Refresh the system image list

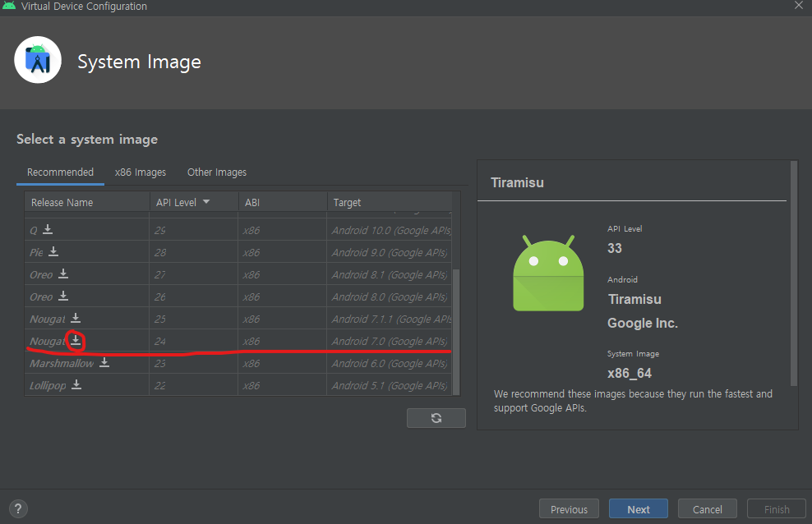[436, 418]
